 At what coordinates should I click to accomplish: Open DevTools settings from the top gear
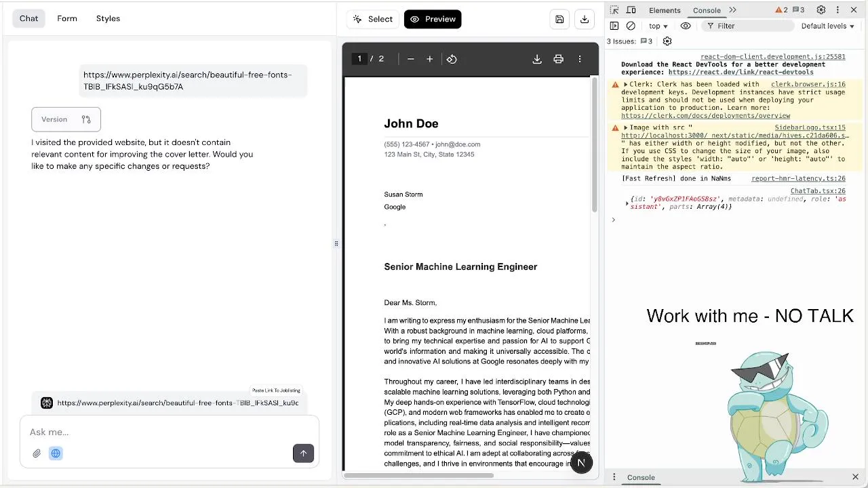(821, 10)
